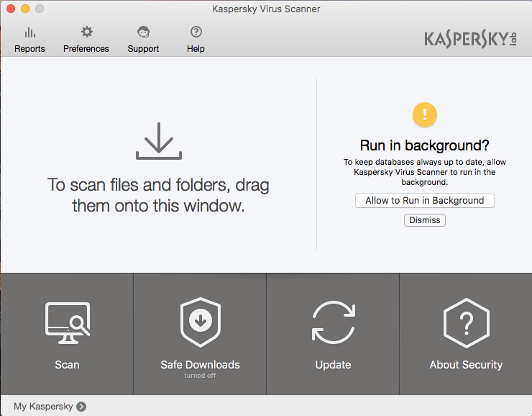The width and height of the screenshot is (532, 416).
Task: Click the Update label
Action: [333, 365]
